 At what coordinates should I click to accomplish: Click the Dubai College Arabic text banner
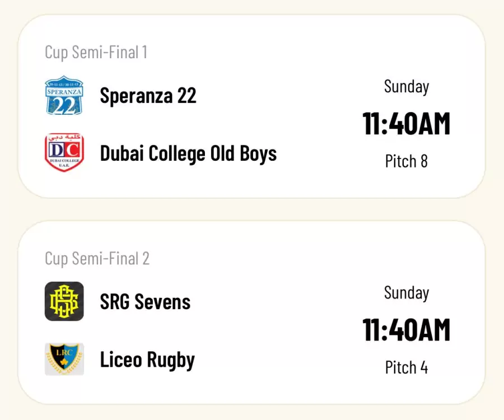pyautogui.click(x=64, y=138)
